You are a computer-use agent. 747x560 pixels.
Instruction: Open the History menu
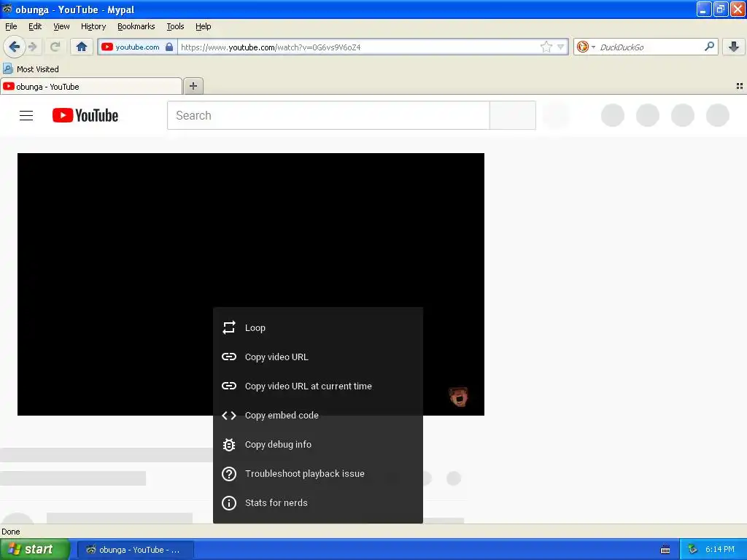93,26
